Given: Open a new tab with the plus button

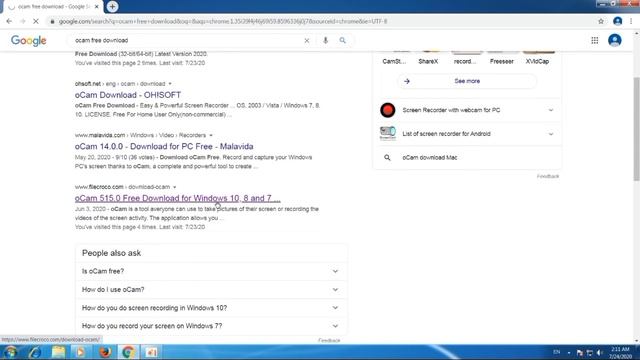Looking at the screenshot, I should [112, 7].
